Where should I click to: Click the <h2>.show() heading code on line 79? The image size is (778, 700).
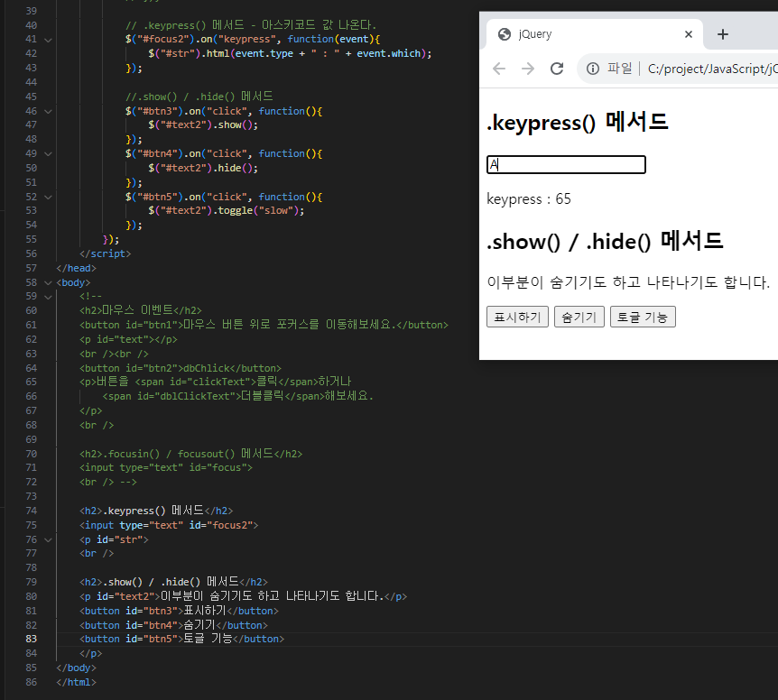tap(173, 582)
